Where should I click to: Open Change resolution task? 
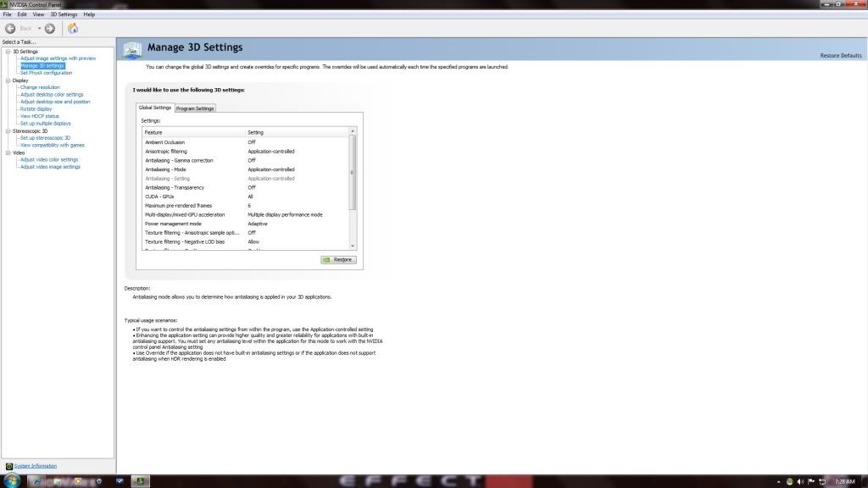pos(40,87)
